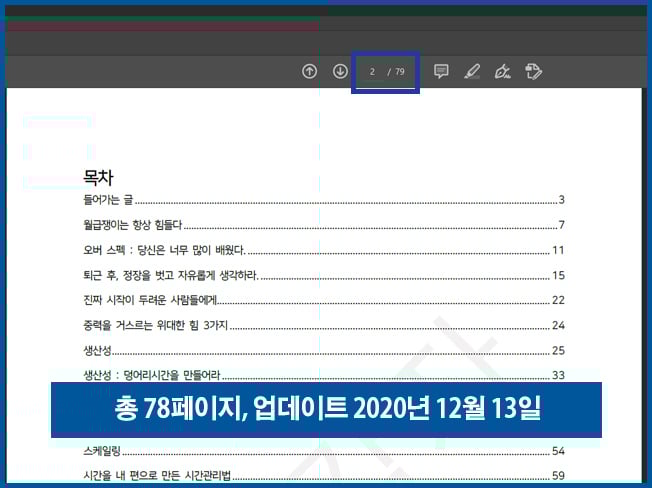The width and height of the screenshot is (652, 488).
Task: Click entry "시간을 내 편으로 만든 시간관리법"
Action: (x=157, y=475)
